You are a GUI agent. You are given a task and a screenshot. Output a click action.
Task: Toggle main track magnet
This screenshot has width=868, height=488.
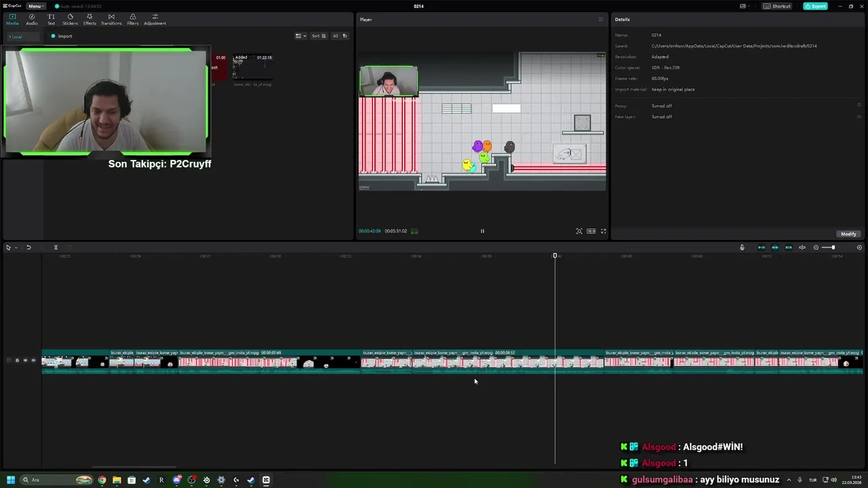coord(761,247)
